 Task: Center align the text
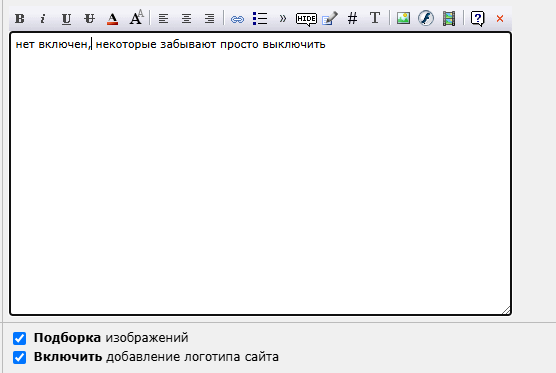[x=187, y=18]
